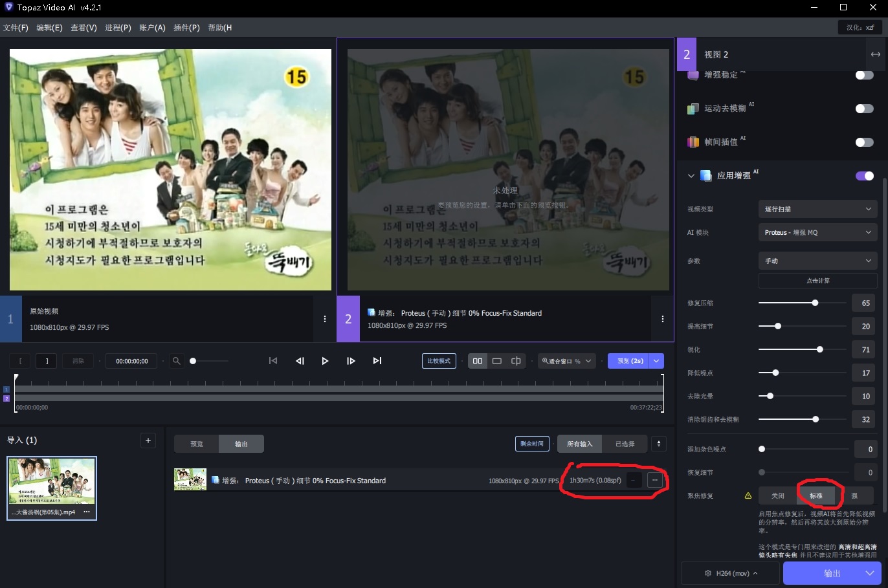
Task: Set 聚焦修复 to 强
Action: pyautogui.click(x=854, y=495)
